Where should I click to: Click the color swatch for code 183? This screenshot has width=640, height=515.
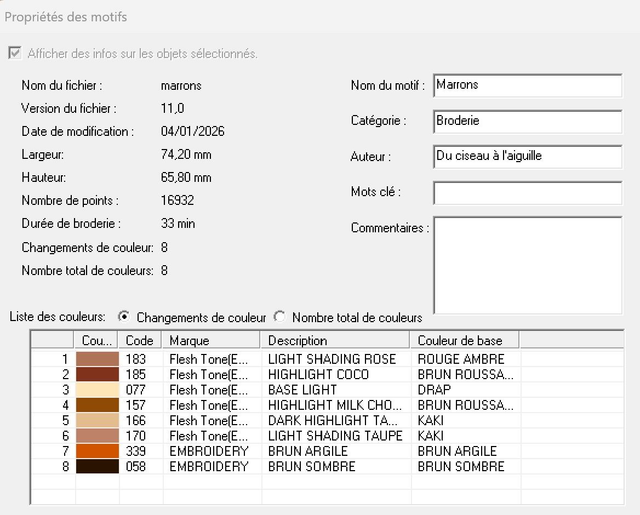click(97, 358)
